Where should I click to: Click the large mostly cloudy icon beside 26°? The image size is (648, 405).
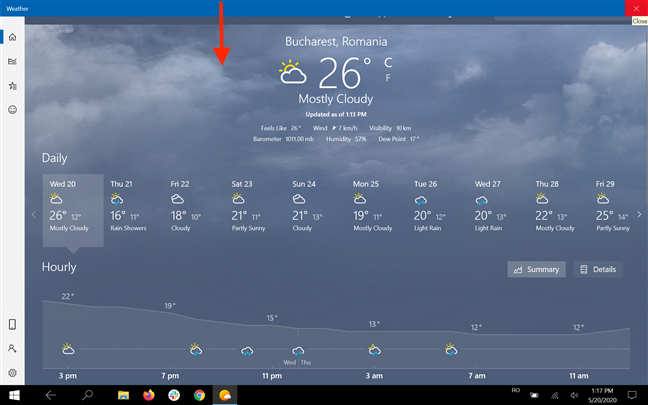(x=293, y=73)
